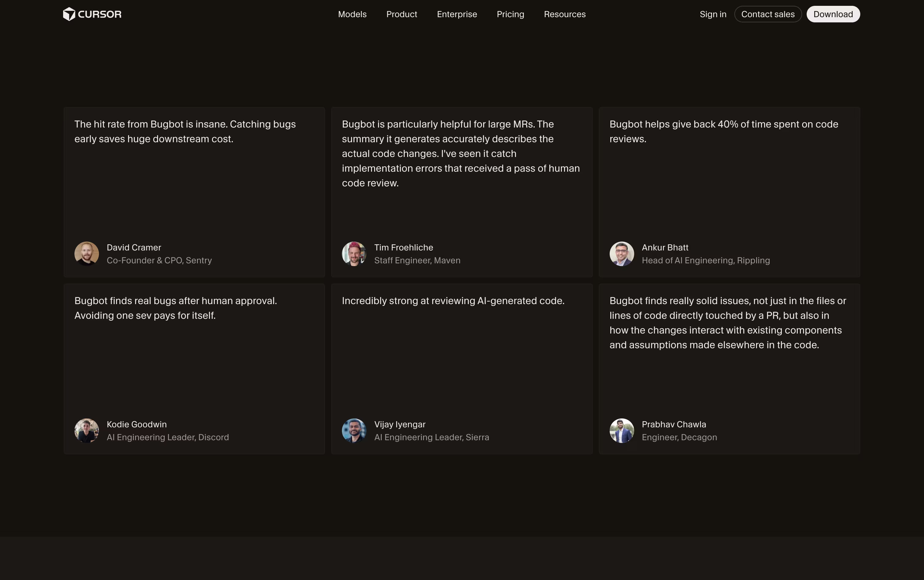Click Prabhav Chawla's avatar photo
This screenshot has height=580, width=924.
click(622, 430)
